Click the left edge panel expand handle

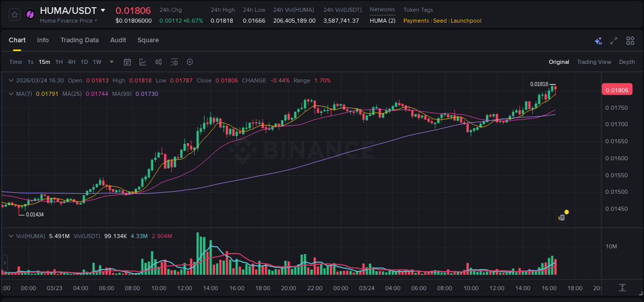5,263
